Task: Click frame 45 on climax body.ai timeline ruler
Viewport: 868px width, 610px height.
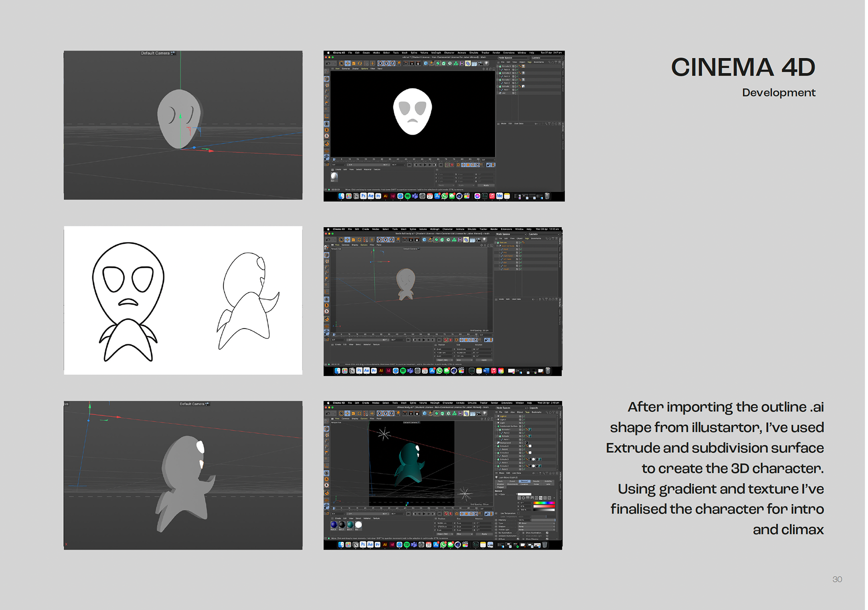Action: [x=405, y=508]
